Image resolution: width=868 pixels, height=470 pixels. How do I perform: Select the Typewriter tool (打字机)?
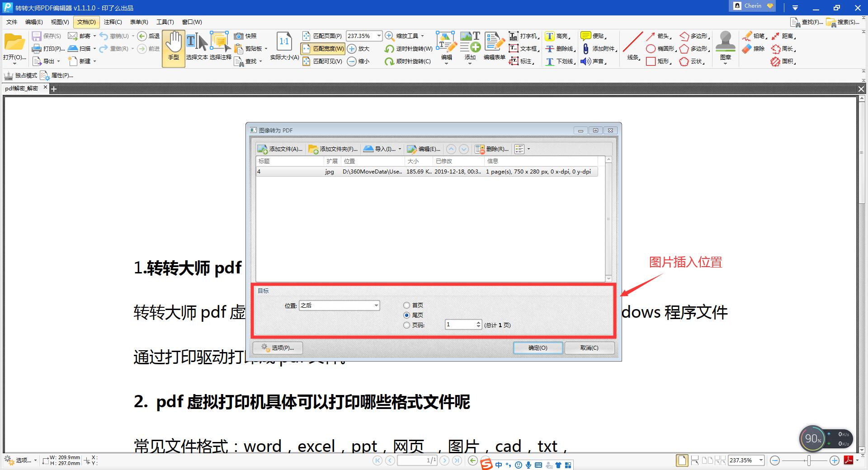[524, 36]
